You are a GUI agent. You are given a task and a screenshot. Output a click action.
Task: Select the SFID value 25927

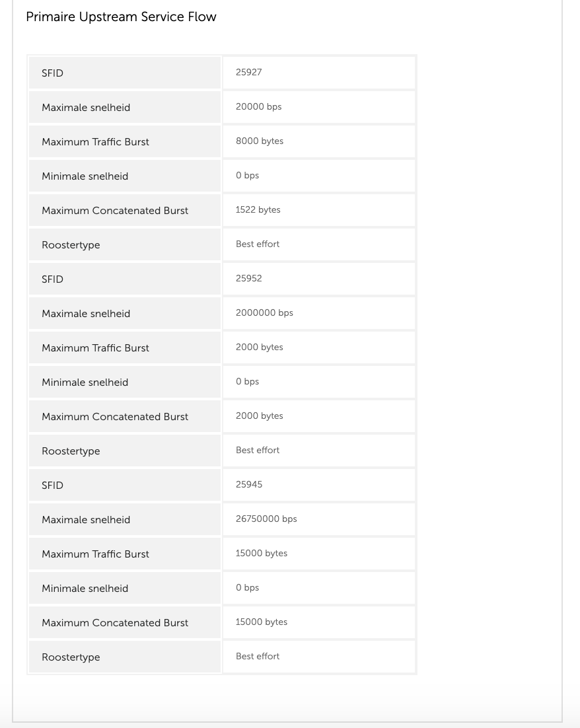[x=248, y=73]
